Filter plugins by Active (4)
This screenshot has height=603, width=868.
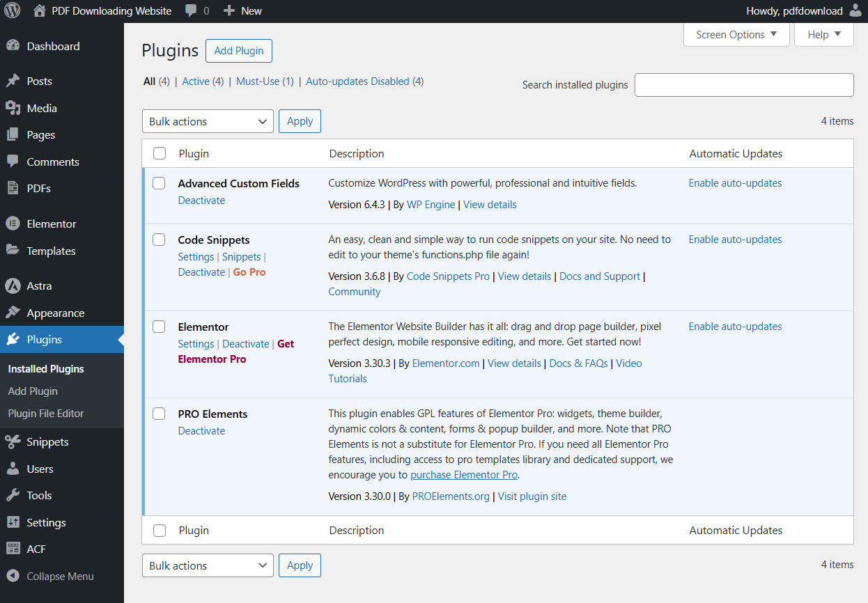203,81
